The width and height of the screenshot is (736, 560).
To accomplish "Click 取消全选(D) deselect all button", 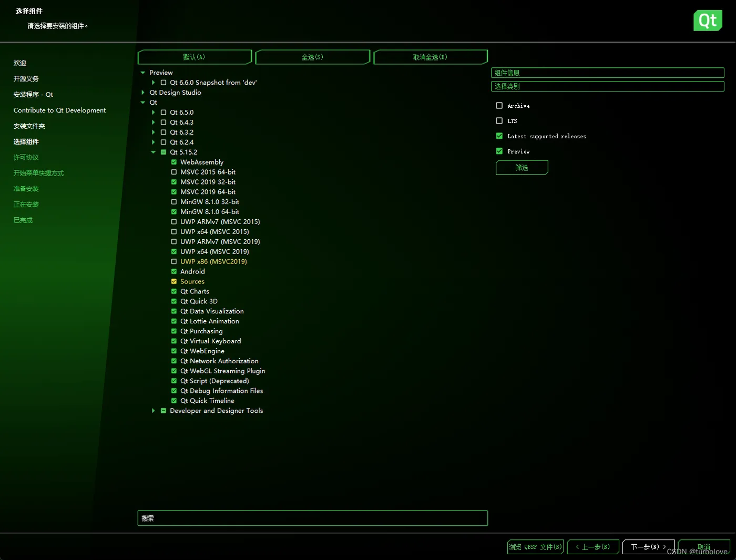I will pos(431,57).
